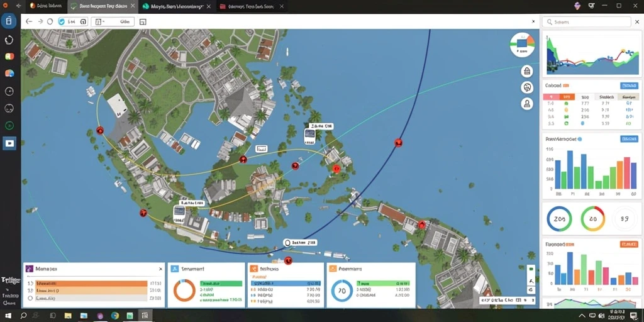Click the orange donut in second bottom panel
This screenshot has width=644, height=322.
point(184,291)
